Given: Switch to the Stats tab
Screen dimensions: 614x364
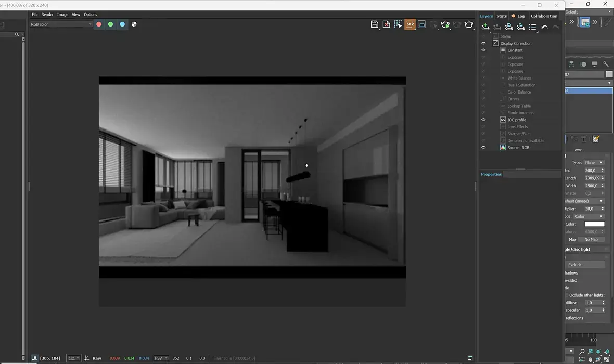Looking at the screenshot, I should point(502,16).
